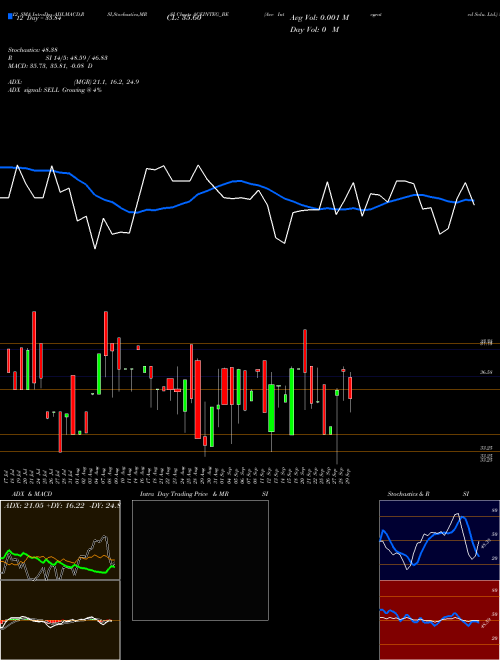This screenshot has width=500, height=660.
Task: Open the ADX indicator chart panel
Action: [x=60, y=540]
